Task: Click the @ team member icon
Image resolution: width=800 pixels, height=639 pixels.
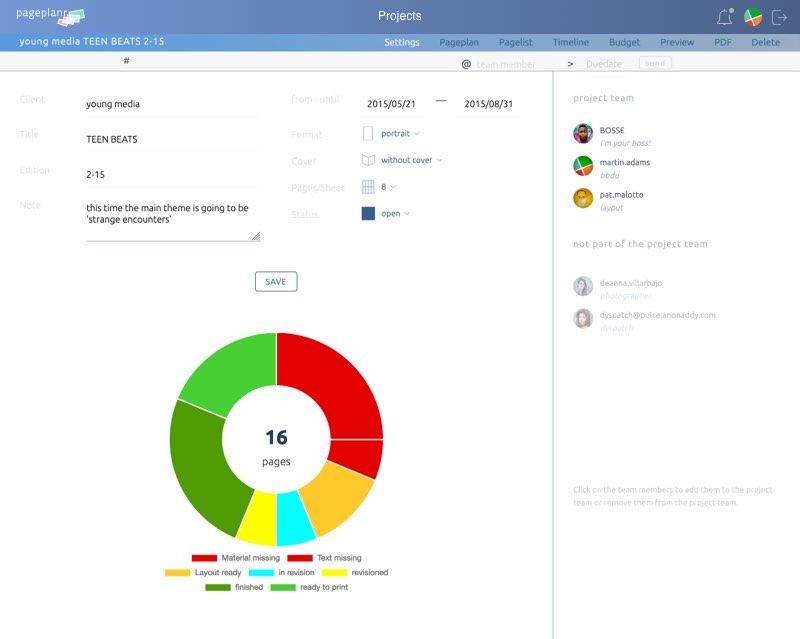Action: point(466,64)
